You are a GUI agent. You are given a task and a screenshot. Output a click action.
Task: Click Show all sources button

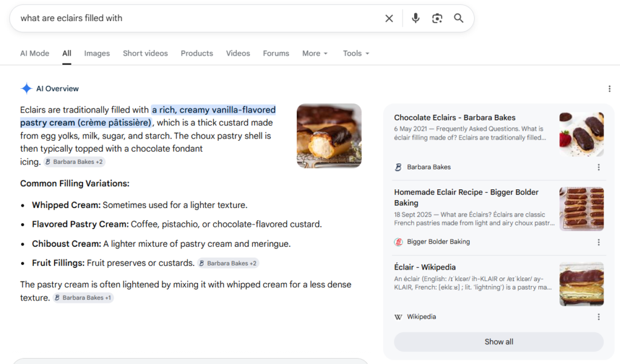point(499,342)
